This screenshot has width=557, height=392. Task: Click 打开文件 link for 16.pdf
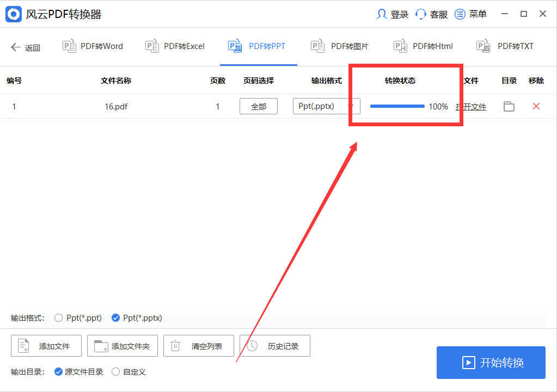(471, 107)
